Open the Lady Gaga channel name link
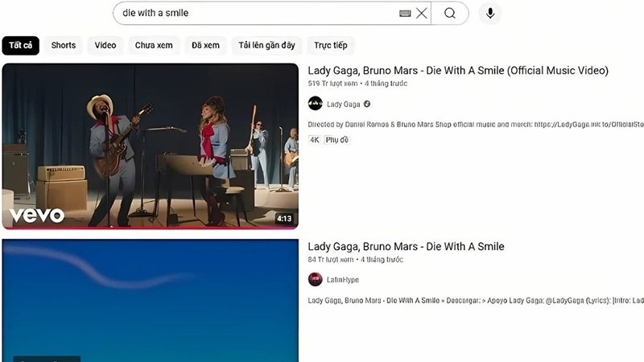This screenshot has height=362, width=644. click(x=344, y=105)
